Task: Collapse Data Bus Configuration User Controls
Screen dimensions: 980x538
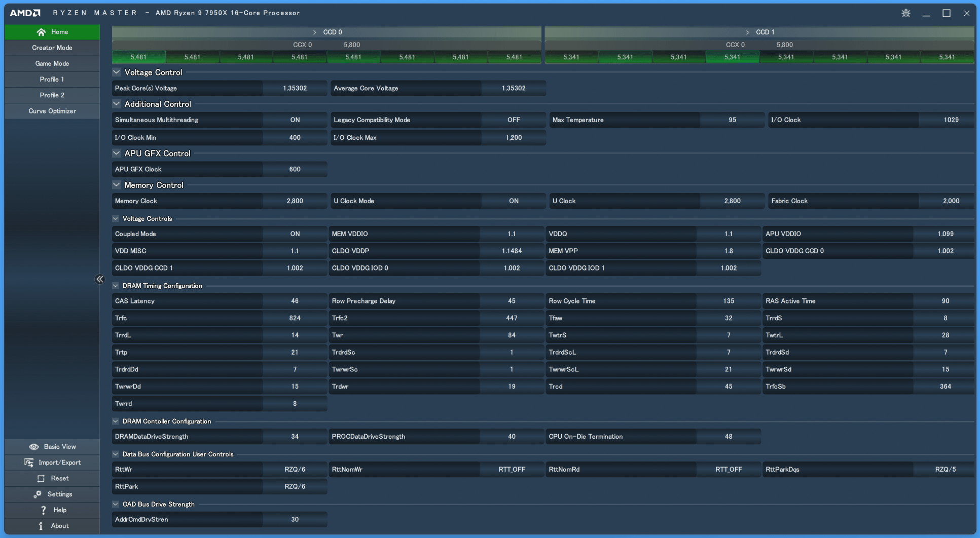Action: point(116,454)
